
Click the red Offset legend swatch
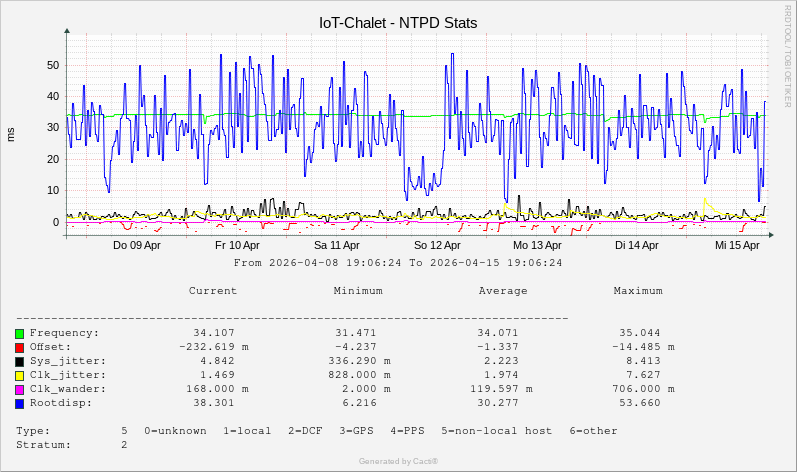tap(20, 347)
